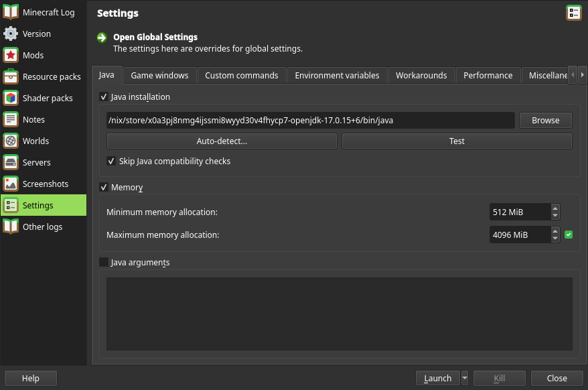Open the Environment variables tab
Screen dimensions: 588x390
click(x=337, y=75)
